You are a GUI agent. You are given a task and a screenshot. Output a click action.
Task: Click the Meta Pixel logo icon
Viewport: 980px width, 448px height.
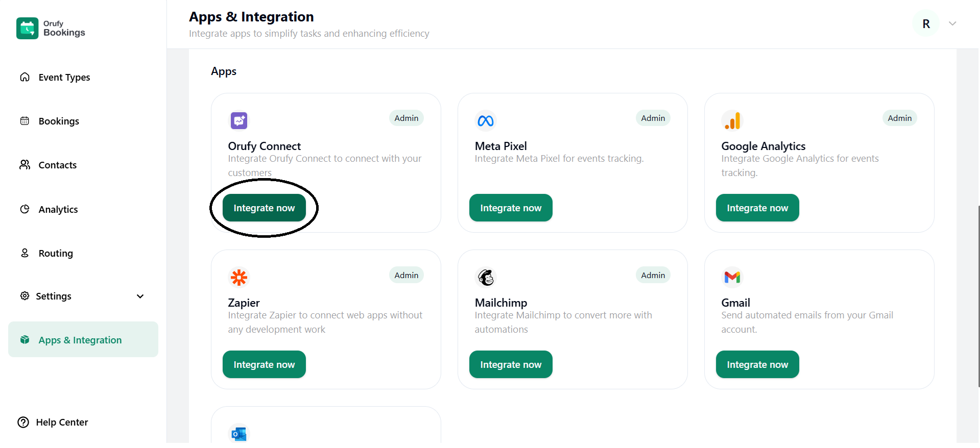tap(485, 121)
